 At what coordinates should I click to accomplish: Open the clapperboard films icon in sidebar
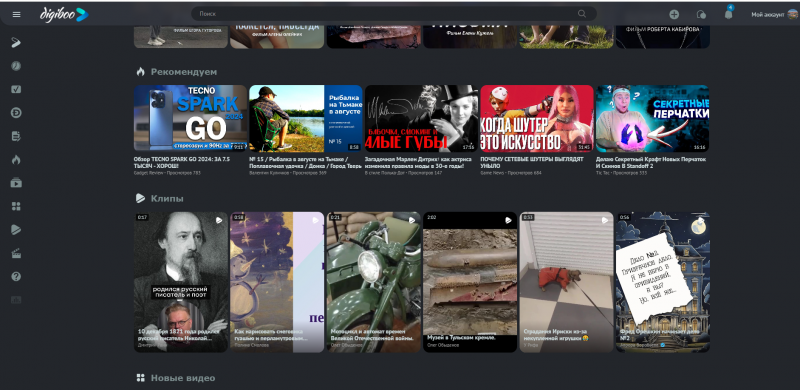(x=16, y=253)
